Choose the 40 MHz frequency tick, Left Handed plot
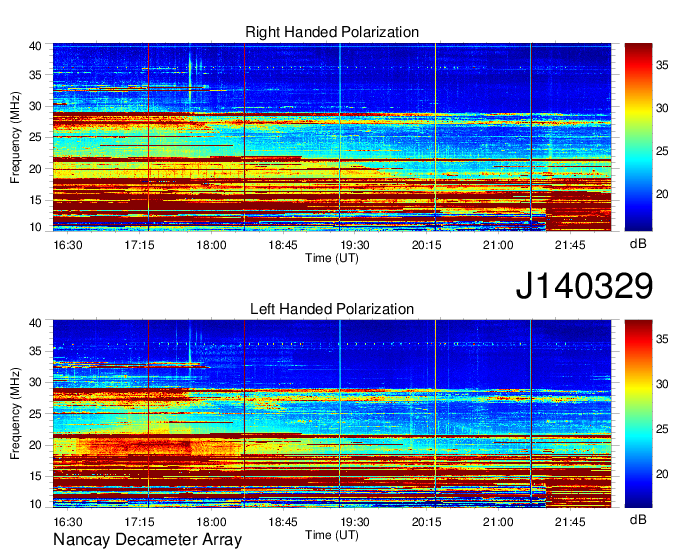This screenshot has height=552, width=680. pos(35,323)
